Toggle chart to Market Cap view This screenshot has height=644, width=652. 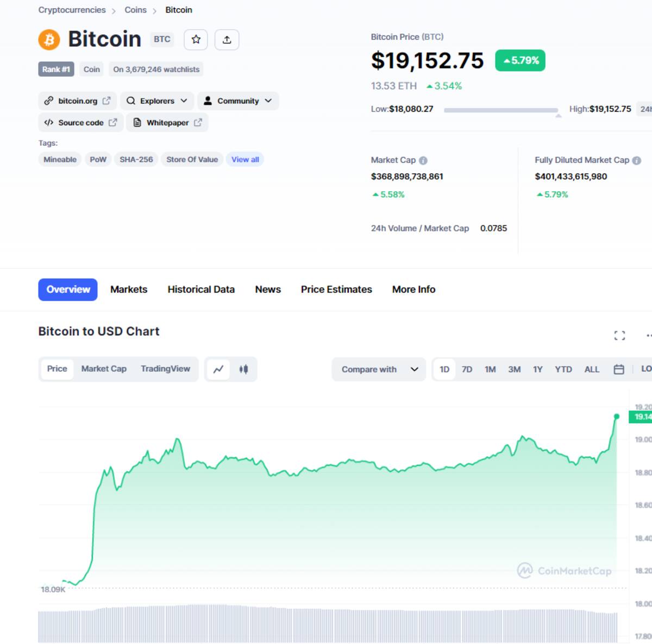(104, 369)
